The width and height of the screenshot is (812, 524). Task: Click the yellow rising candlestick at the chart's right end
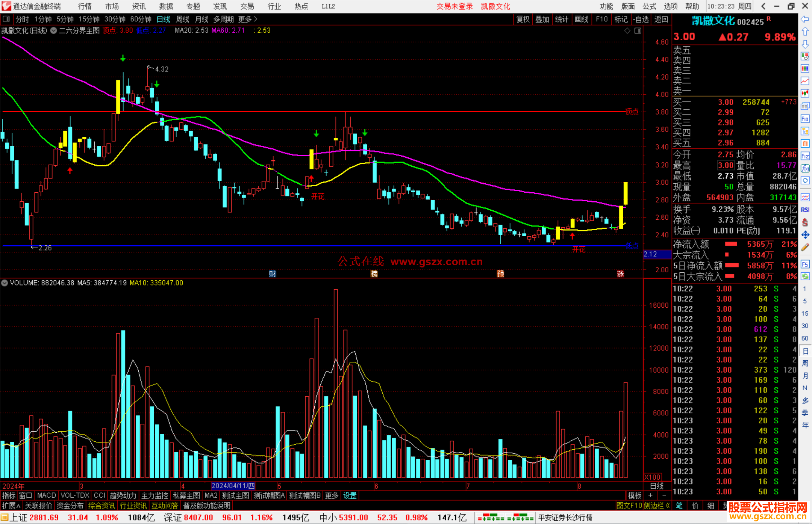point(625,193)
